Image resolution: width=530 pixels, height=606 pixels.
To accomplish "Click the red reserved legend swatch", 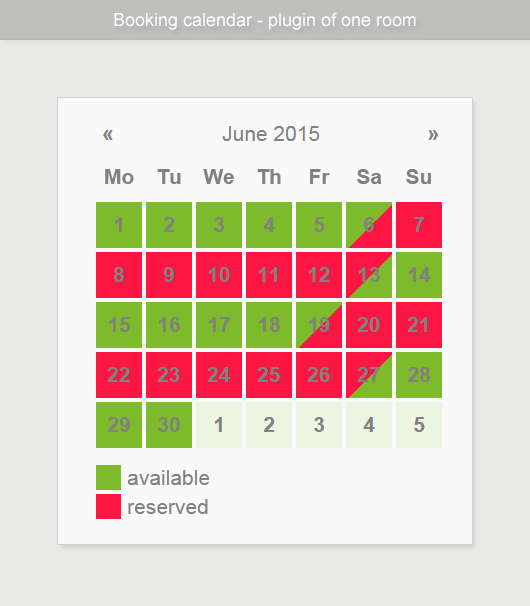I will point(109,506).
